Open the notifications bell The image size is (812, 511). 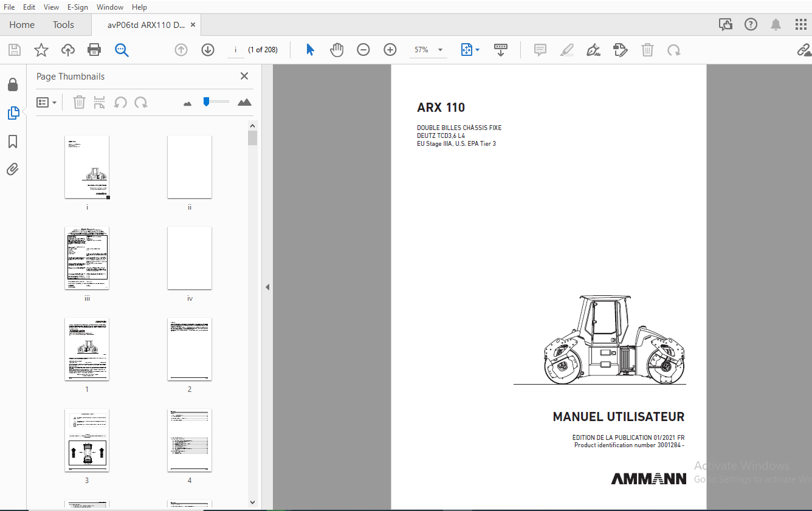click(776, 24)
